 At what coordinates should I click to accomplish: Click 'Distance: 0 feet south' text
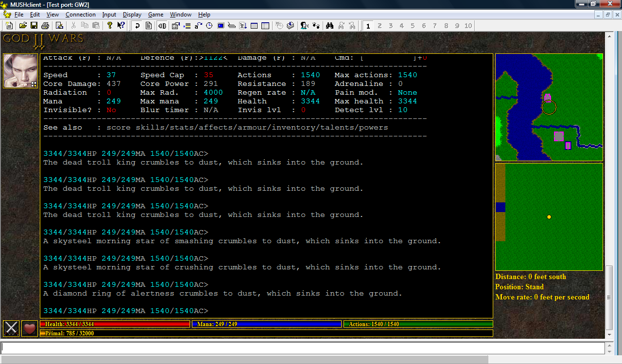[531, 277]
